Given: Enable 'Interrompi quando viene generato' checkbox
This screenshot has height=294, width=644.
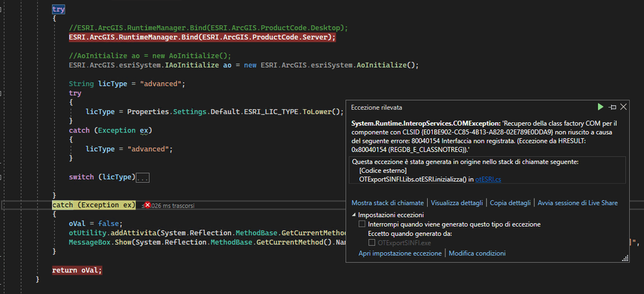Looking at the screenshot, I should tap(362, 224).
